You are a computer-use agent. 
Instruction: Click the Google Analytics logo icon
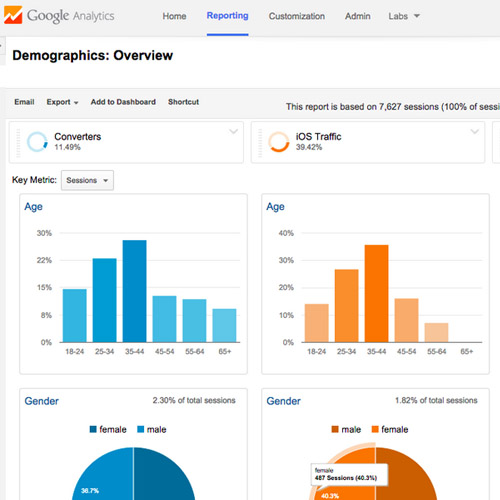[13, 15]
